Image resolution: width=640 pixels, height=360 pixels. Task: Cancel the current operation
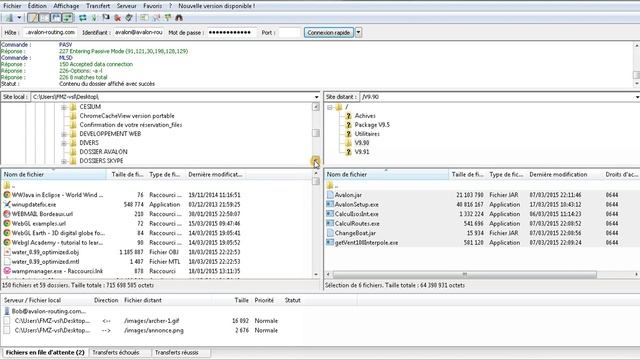click(106, 18)
